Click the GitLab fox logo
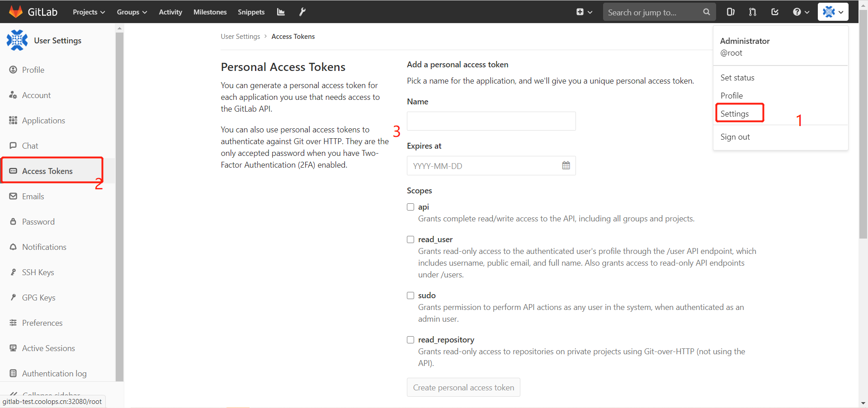 pyautogui.click(x=16, y=12)
